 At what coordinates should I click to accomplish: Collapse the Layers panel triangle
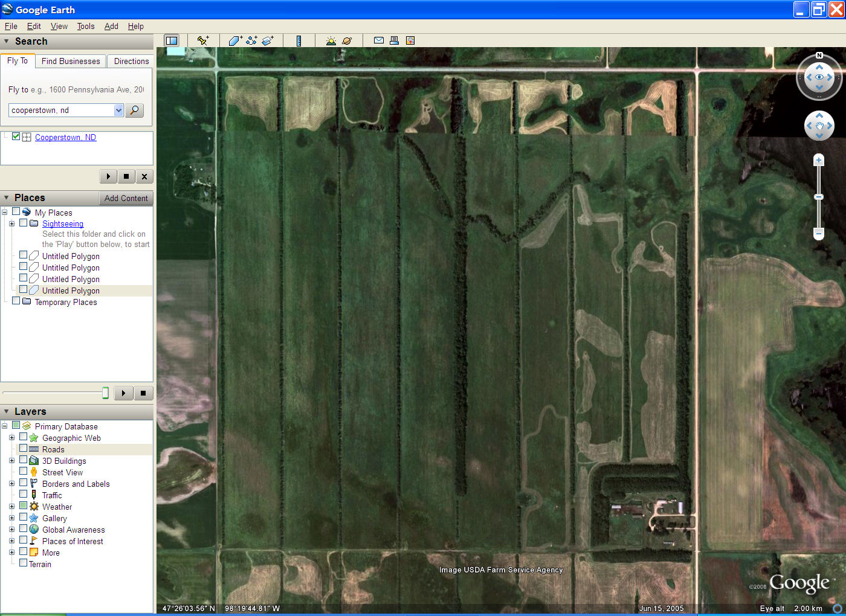point(7,411)
